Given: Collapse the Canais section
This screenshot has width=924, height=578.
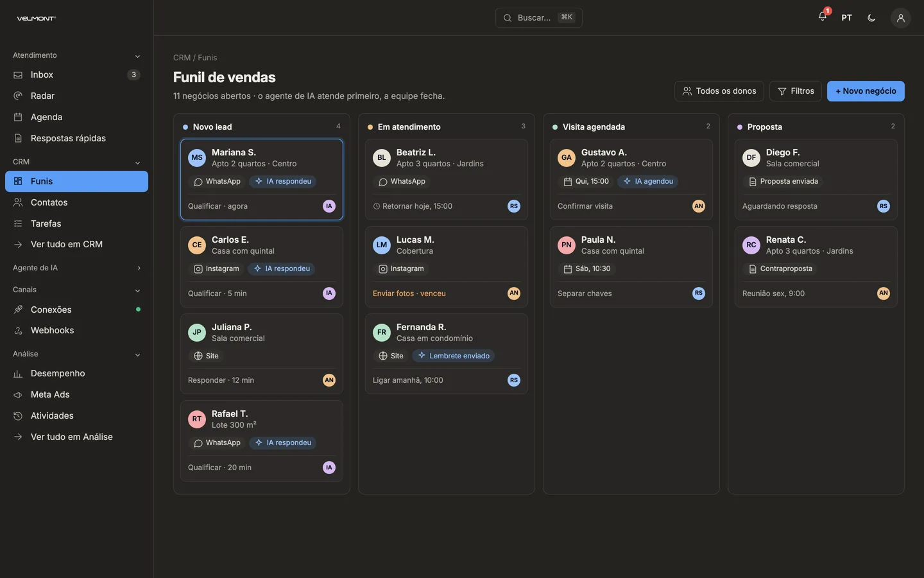Looking at the screenshot, I should (x=76, y=290).
